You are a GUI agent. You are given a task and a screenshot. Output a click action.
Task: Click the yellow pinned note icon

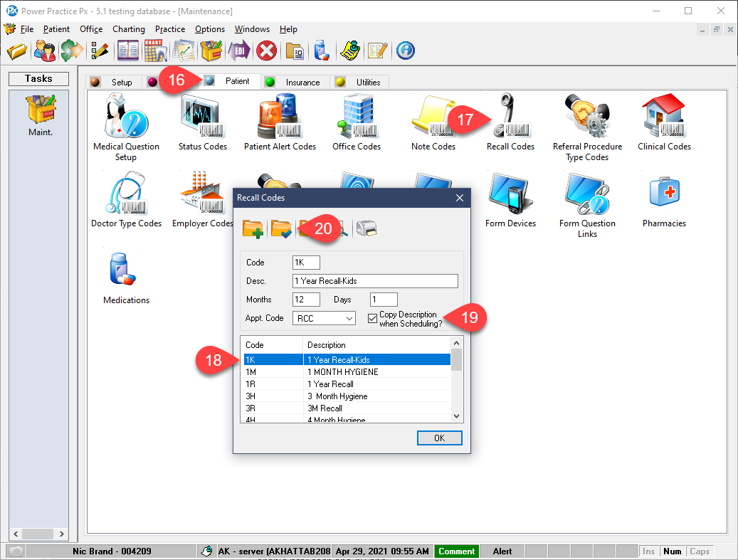click(350, 51)
